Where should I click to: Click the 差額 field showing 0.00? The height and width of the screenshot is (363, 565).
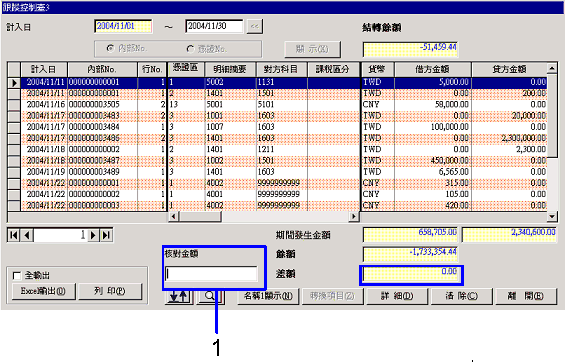(410, 274)
